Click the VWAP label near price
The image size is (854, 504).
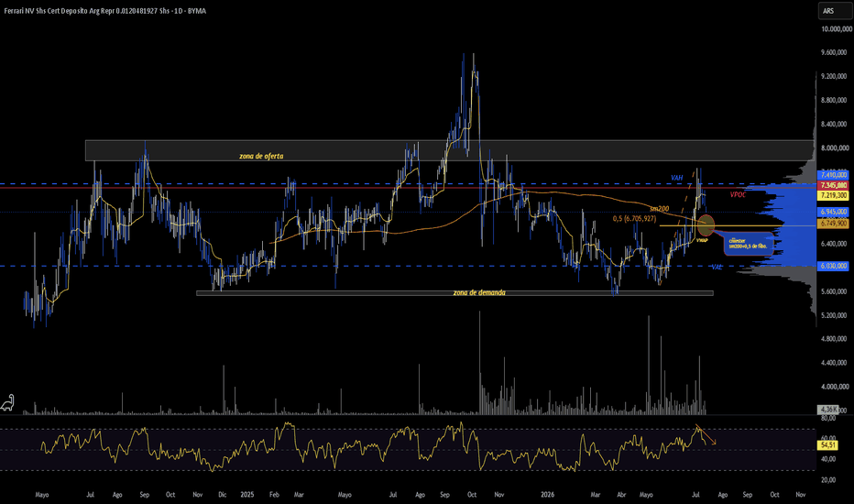point(702,240)
